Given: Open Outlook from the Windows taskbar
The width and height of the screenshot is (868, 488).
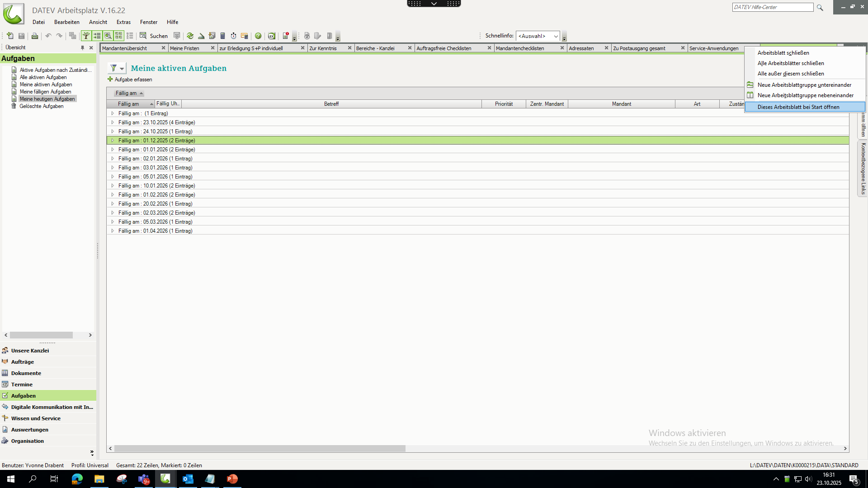Looking at the screenshot, I should [x=188, y=479].
